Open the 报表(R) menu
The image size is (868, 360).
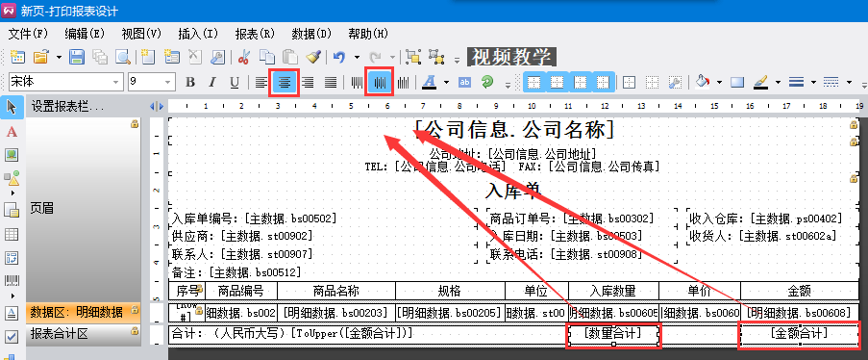coord(255,34)
